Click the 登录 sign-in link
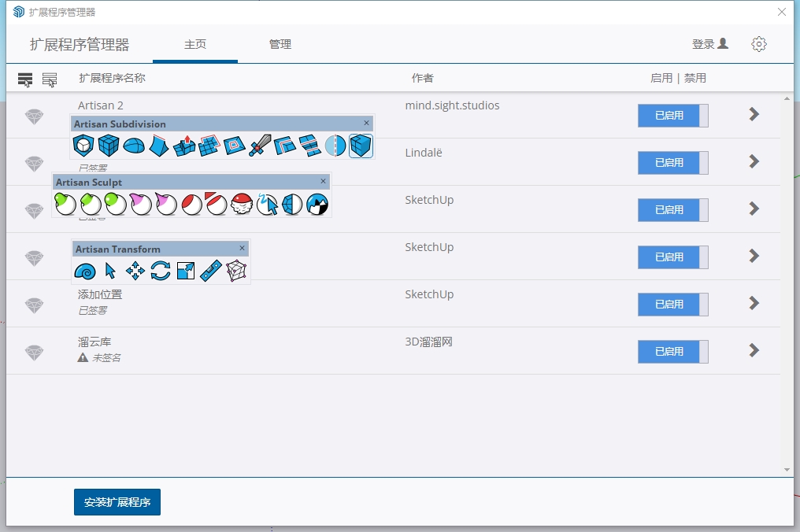 point(710,44)
